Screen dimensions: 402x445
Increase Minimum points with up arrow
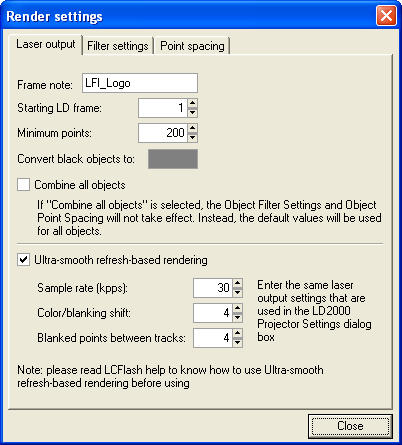pyautogui.click(x=192, y=128)
